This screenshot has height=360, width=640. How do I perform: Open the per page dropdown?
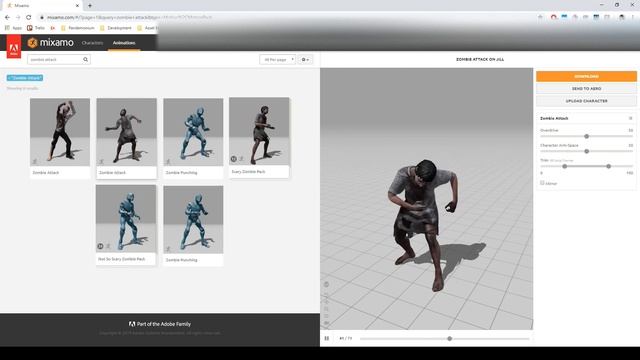278,60
